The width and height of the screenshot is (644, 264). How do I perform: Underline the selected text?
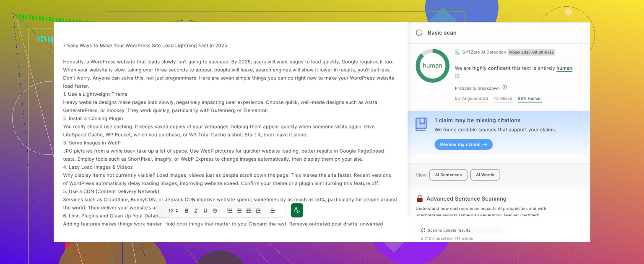pos(205,211)
